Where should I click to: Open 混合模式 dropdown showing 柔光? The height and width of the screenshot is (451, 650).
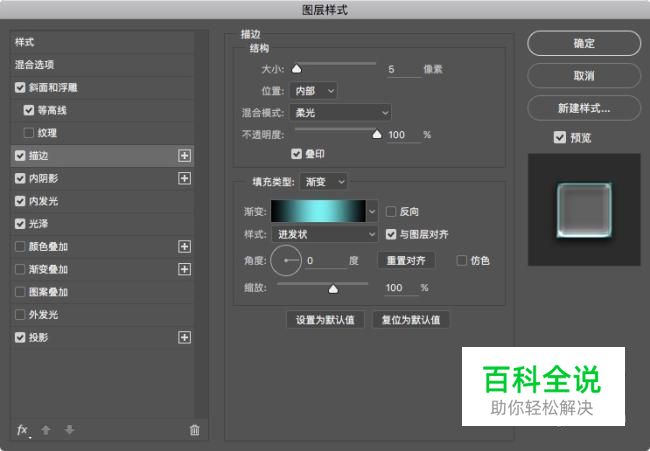tap(340, 112)
